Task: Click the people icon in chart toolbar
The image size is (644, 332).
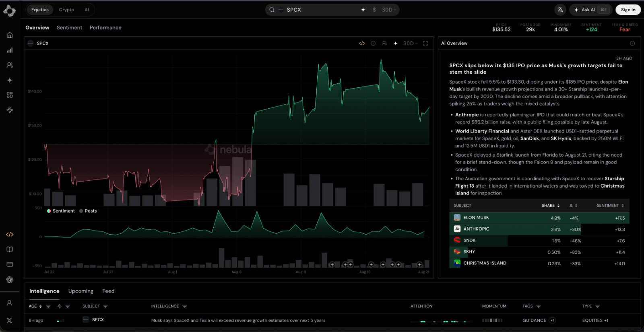Action: [x=384, y=43]
